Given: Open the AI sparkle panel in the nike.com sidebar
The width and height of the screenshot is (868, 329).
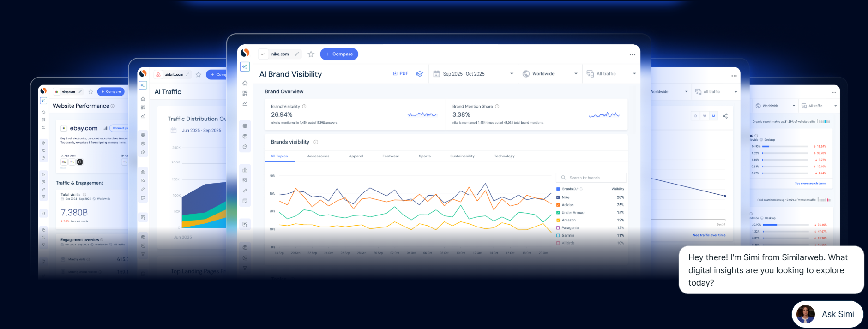Looking at the screenshot, I should [245, 67].
